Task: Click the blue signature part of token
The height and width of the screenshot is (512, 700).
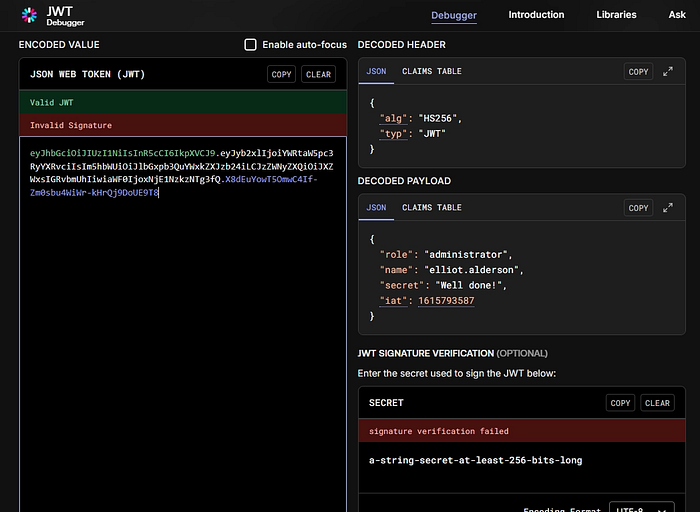Action: tap(174, 186)
